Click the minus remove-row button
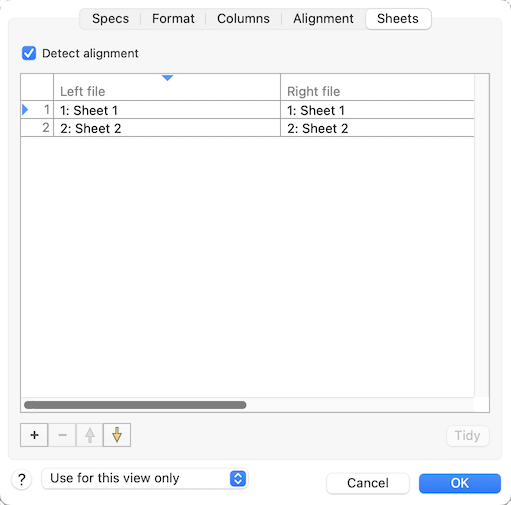 pos(62,435)
